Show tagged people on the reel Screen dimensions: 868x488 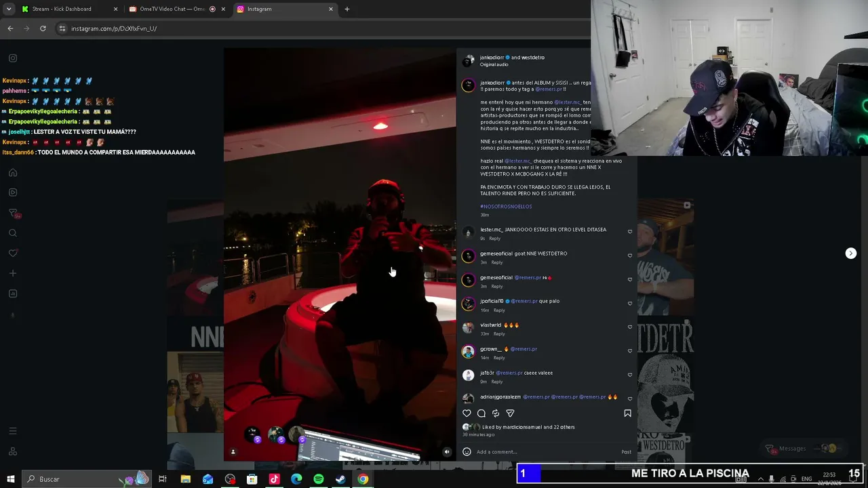point(233,451)
